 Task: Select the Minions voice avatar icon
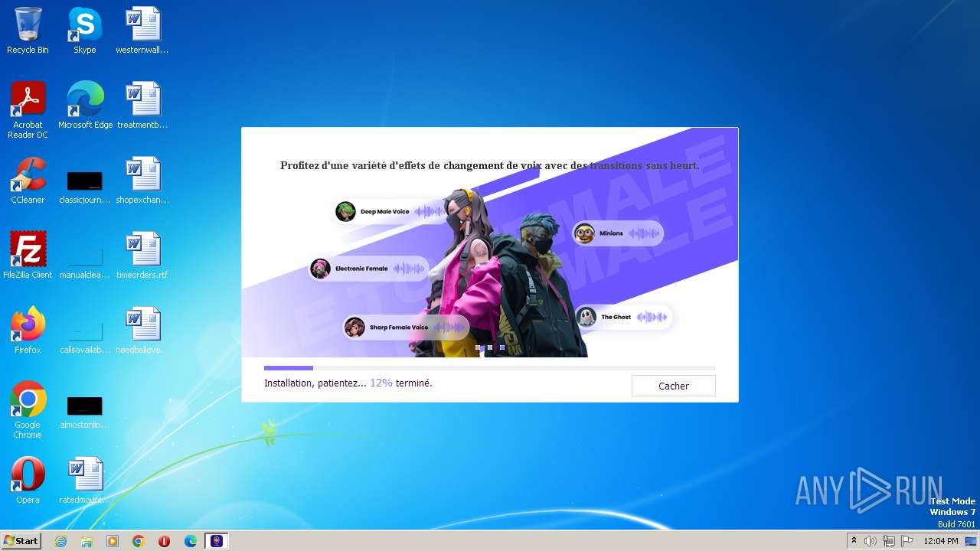[584, 233]
